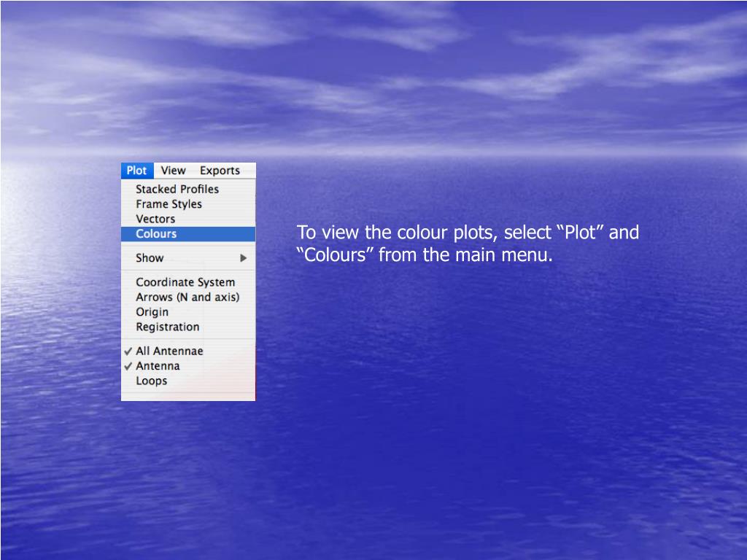
Task: Open the Show submenu item
Action: coord(188,258)
